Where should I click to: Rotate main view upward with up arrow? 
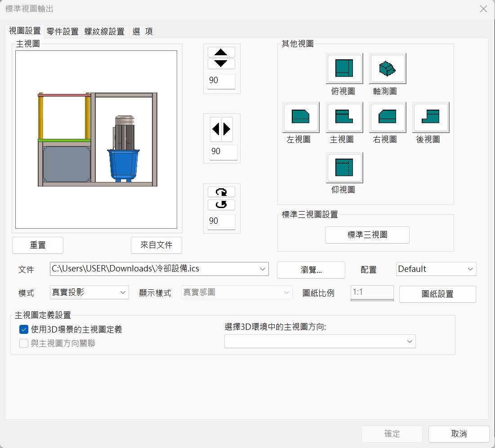tap(221, 52)
